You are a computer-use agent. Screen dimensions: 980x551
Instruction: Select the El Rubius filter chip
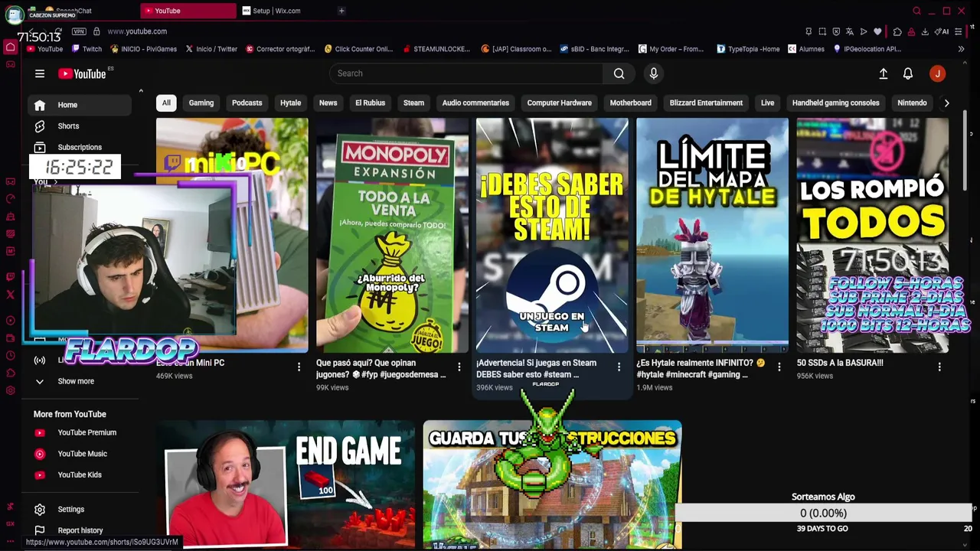pos(370,103)
